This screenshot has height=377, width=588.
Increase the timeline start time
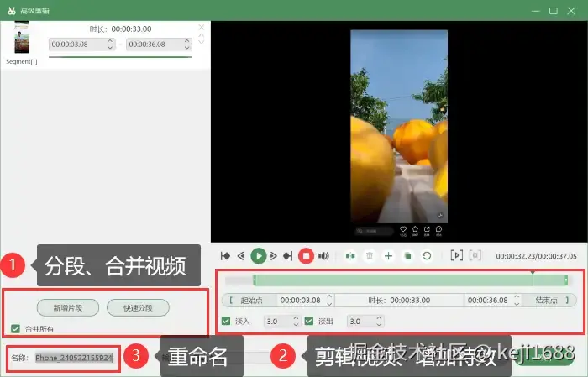tap(329, 296)
